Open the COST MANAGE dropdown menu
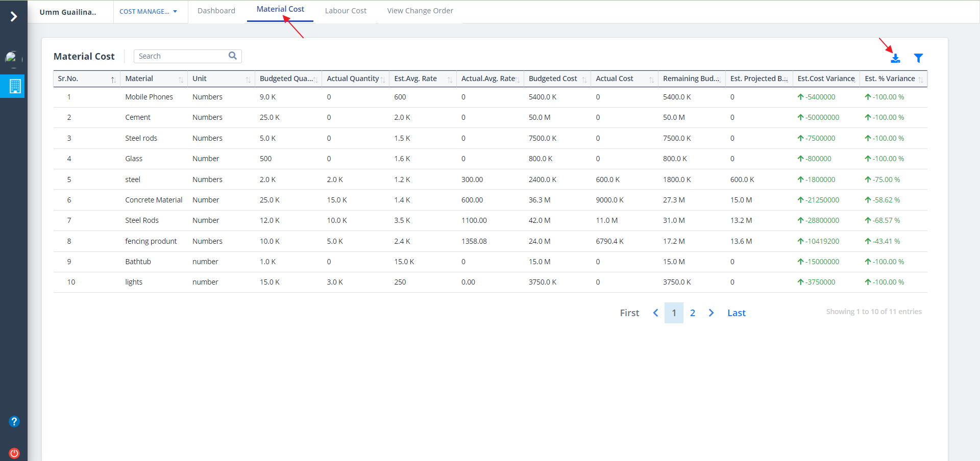 coord(149,11)
